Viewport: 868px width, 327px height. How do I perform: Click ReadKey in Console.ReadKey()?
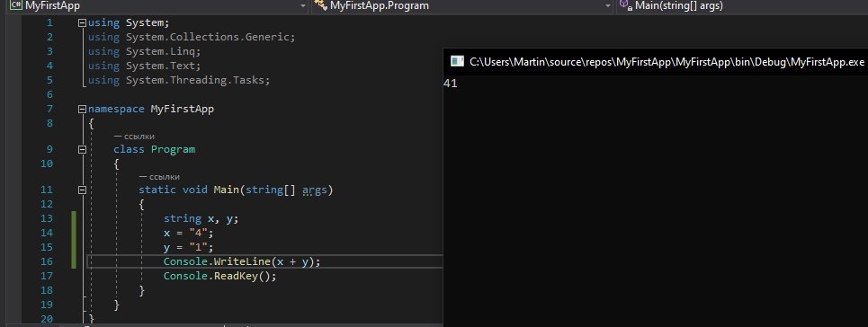click(236, 276)
